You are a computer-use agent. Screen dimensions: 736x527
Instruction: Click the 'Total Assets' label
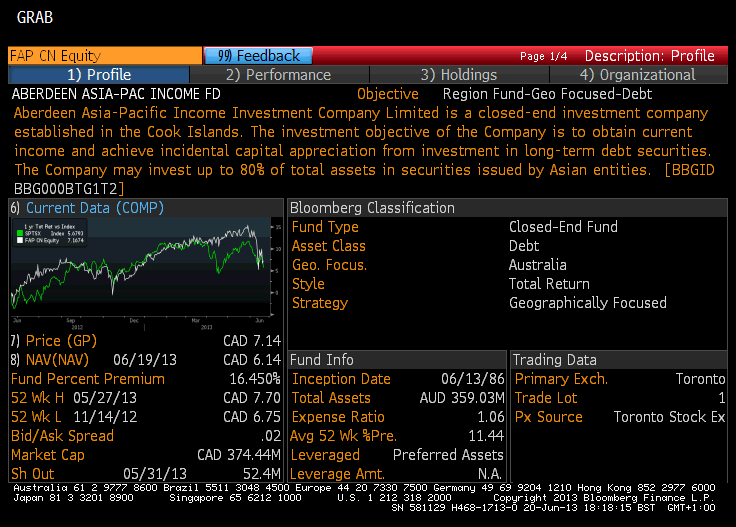point(331,397)
